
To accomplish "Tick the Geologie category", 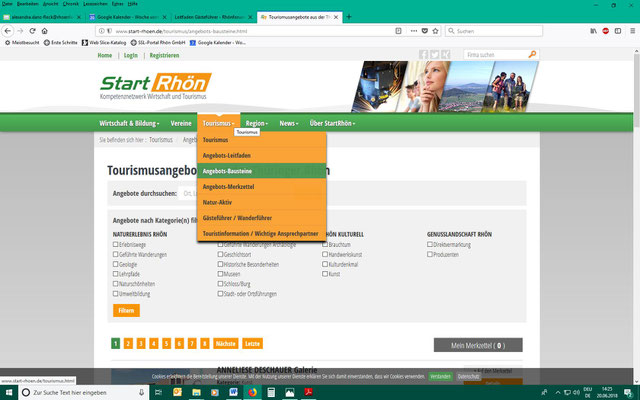I will coord(116,264).
